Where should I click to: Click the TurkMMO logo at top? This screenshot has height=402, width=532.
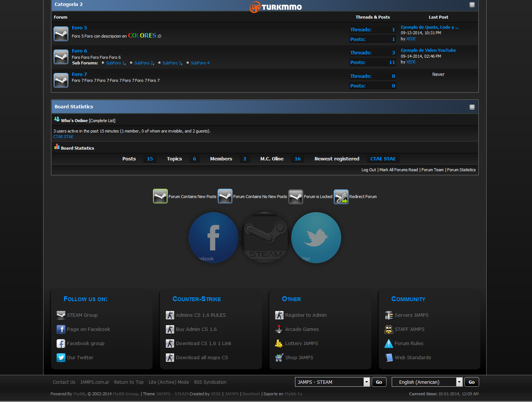coord(276,7)
